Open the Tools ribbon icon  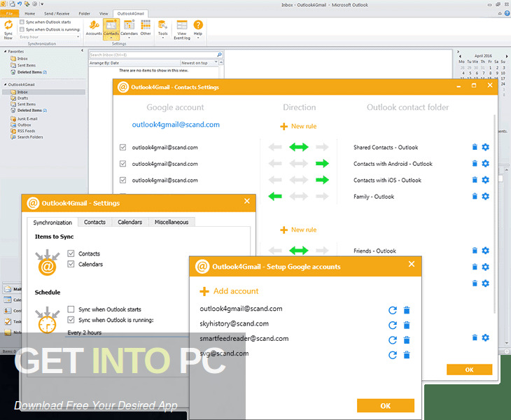click(162, 29)
